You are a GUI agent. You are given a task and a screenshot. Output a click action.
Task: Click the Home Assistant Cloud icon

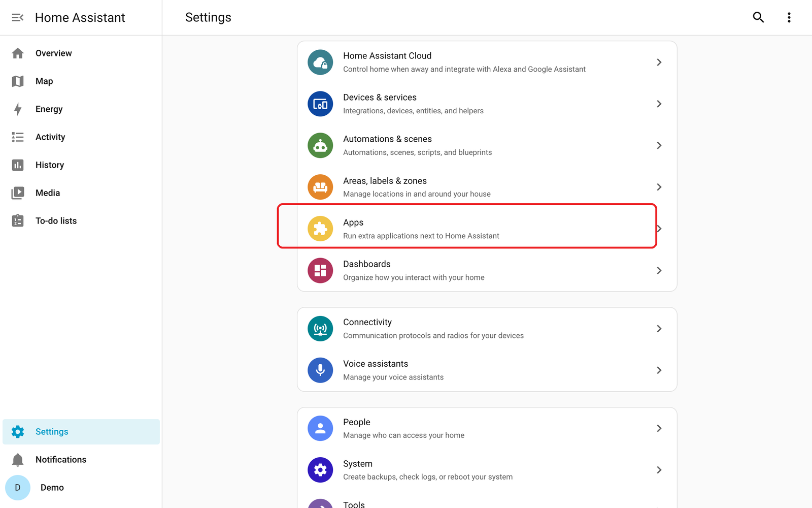coord(320,62)
